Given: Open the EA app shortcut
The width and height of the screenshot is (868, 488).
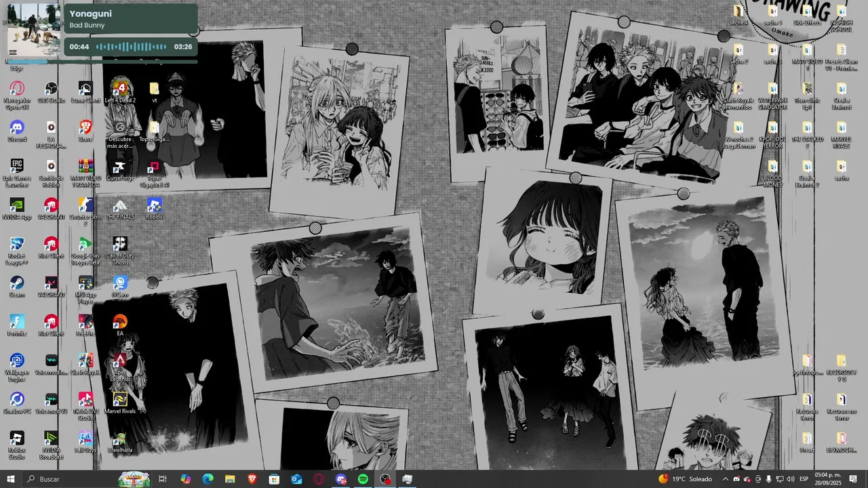Looking at the screenshot, I should (120, 326).
